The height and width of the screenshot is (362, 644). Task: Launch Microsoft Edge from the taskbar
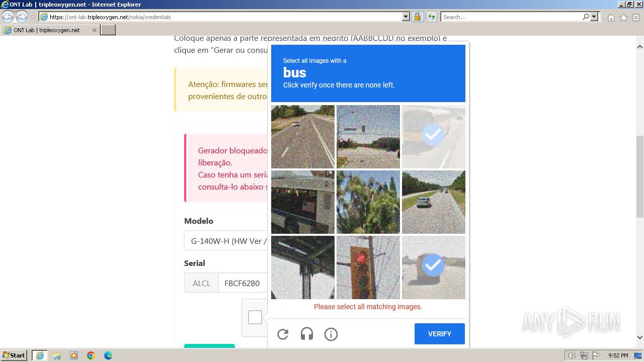click(x=108, y=355)
